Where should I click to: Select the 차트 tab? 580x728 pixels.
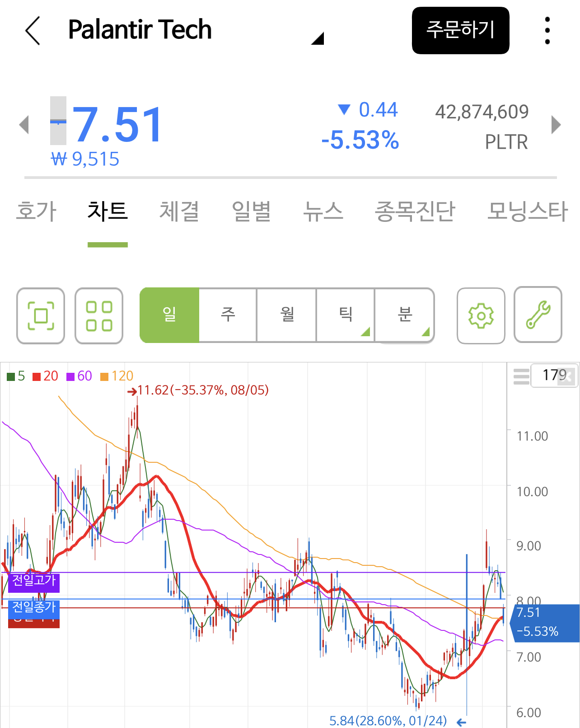(108, 211)
